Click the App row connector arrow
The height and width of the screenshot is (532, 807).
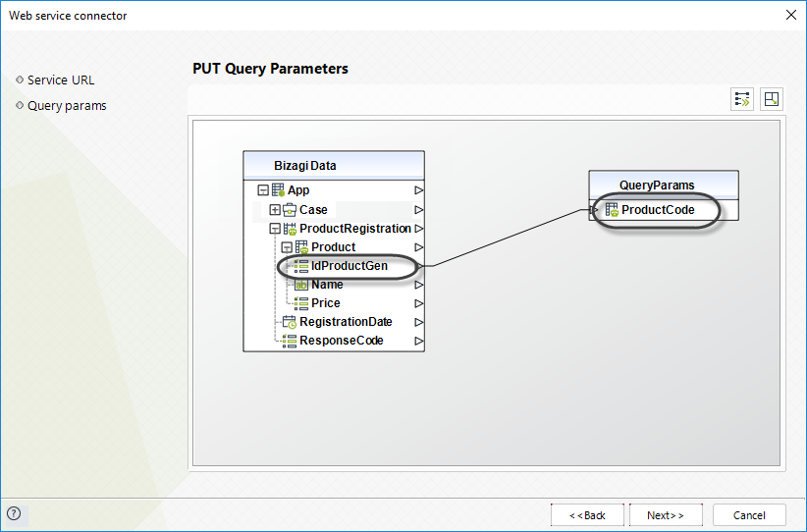coord(419,190)
